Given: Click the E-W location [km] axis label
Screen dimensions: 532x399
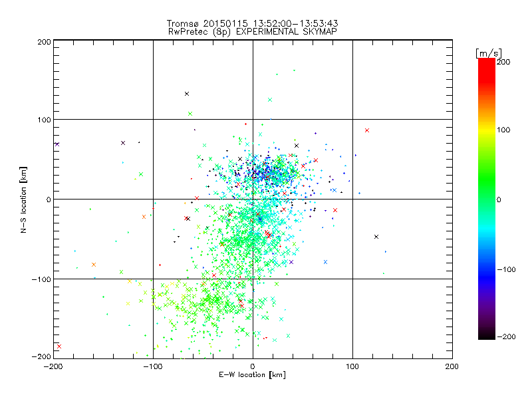Looking at the screenshot, I should click(x=252, y=375).
